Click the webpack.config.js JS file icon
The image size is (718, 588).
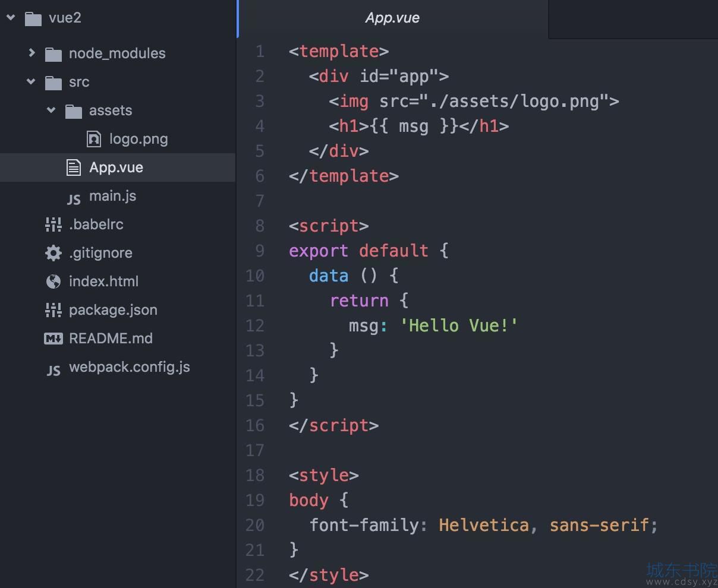click(53, 371)
